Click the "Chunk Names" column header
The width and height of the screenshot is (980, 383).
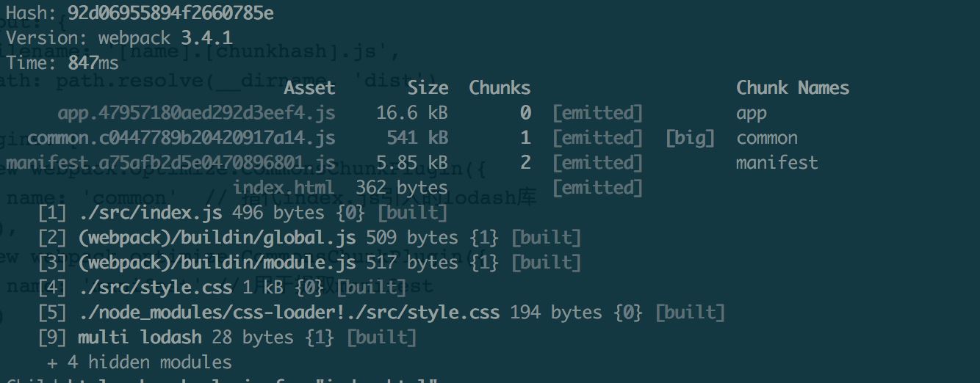pos(793,88)
